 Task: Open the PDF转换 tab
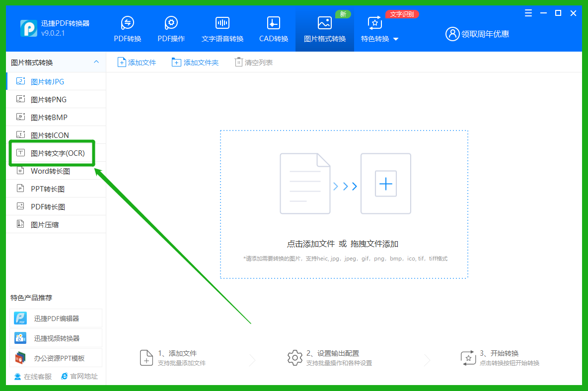(128, 30)
